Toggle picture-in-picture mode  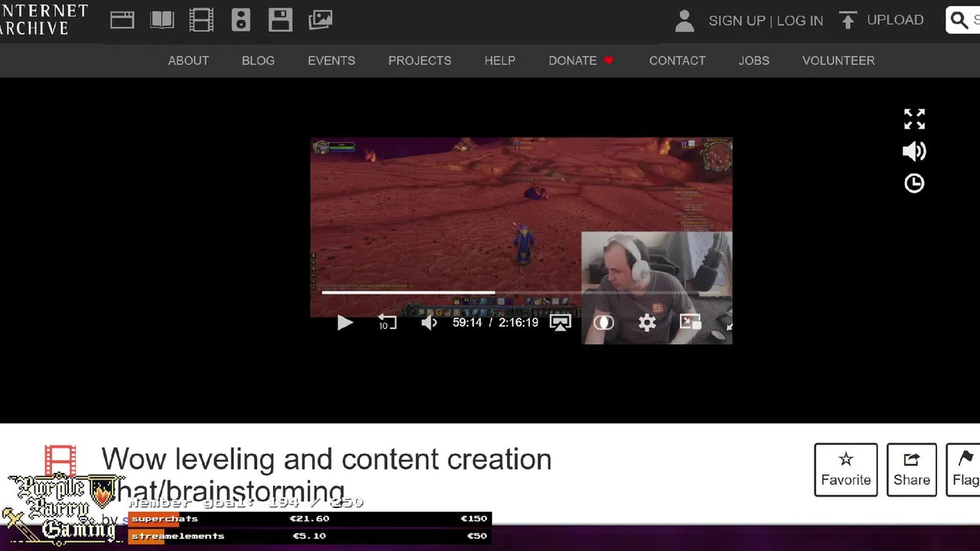pos(691,323)
